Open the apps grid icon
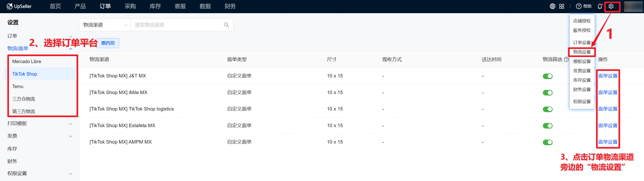The width and height of the screenshot is (644, 181). tap(561, 6)
